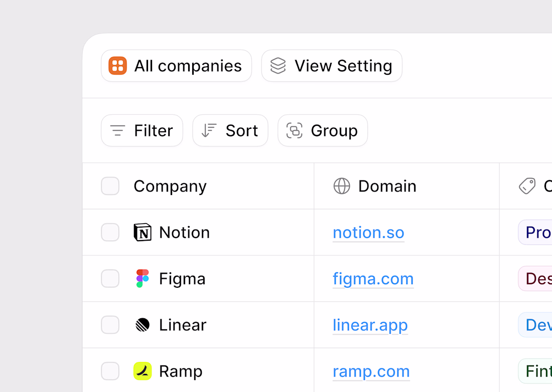Open the Sort options

[230, 130]
